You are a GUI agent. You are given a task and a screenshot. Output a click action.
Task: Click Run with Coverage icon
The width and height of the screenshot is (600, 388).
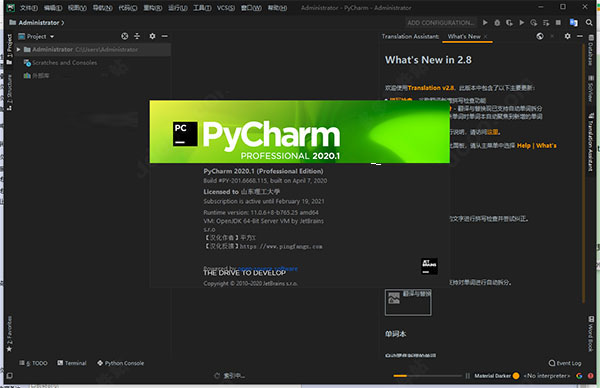pyautogui.click(x=509, y=23)
